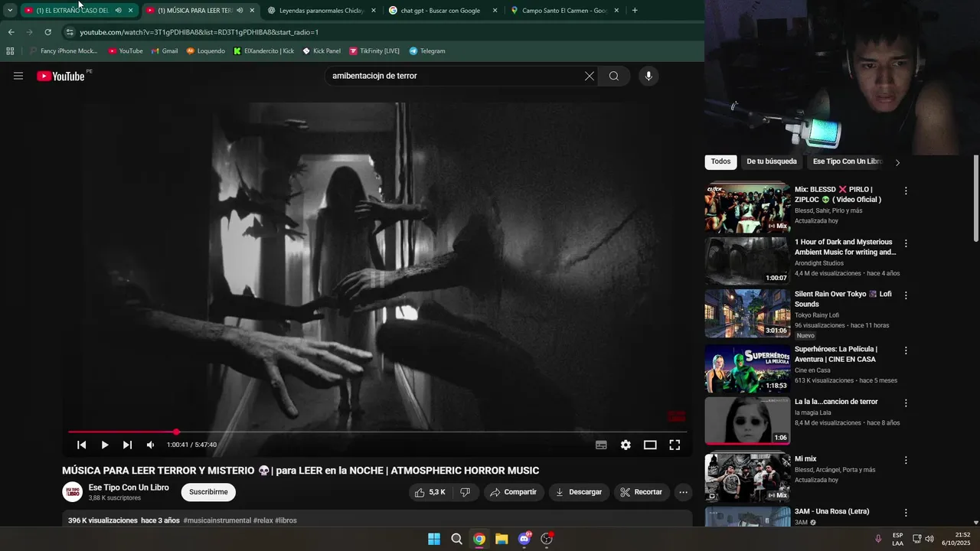Start voice search with the microphone
The width and height of the screenshot is (980, 551).
[648, 76]
